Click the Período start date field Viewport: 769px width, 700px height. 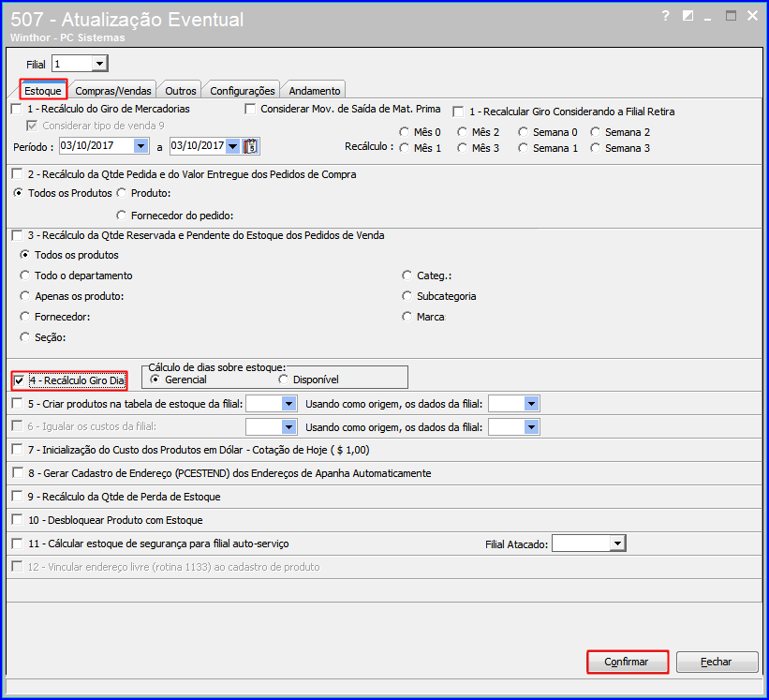click(96, 146)
